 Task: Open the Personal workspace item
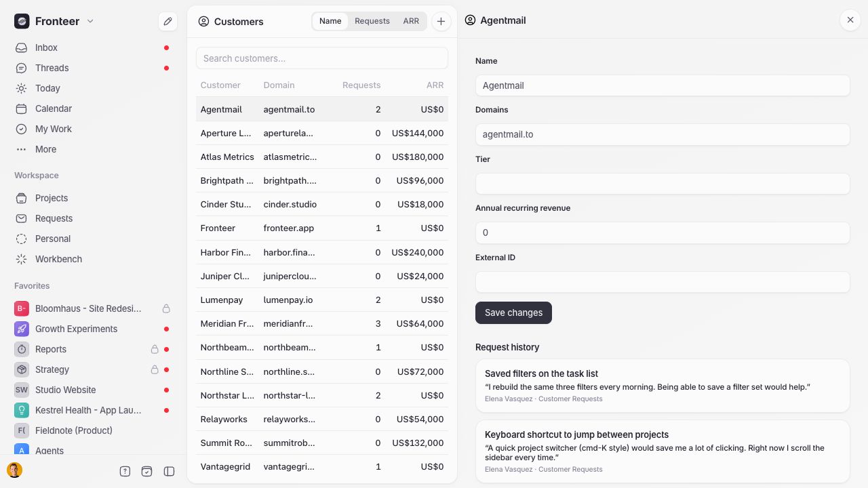tap(93, 239)
